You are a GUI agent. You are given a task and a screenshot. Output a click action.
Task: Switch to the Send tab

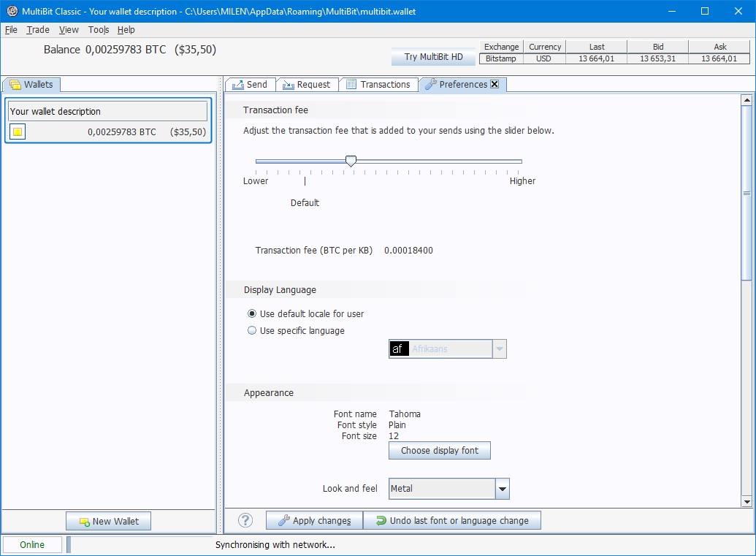coord(250,85)
